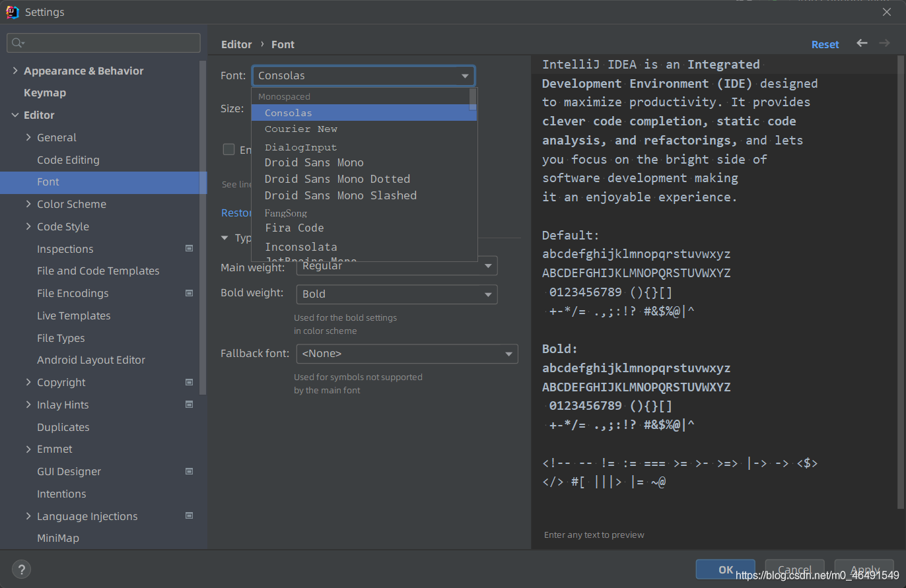
Task: Open the Duplicates settings page
Action: (63, 427)
